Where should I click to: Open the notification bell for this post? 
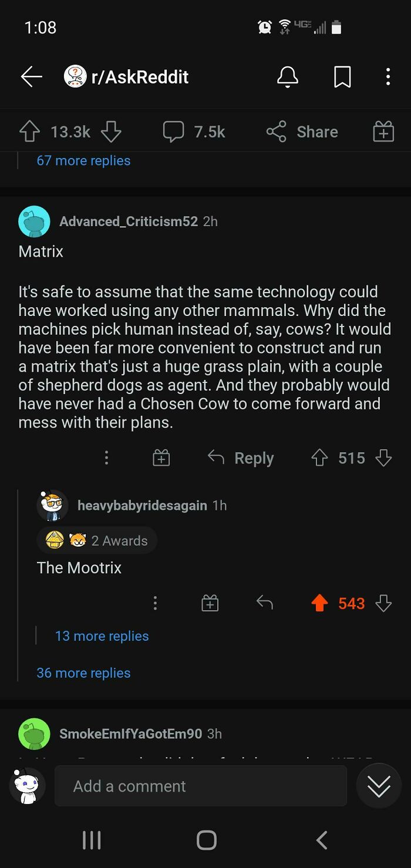pyautogui.click(x=288, y=77)
